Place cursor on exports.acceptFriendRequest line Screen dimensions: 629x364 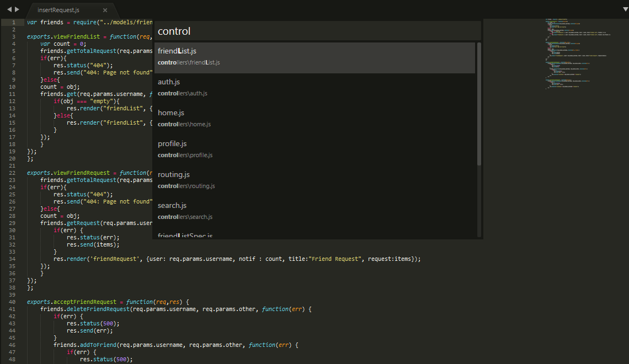[x=108, y=302]
